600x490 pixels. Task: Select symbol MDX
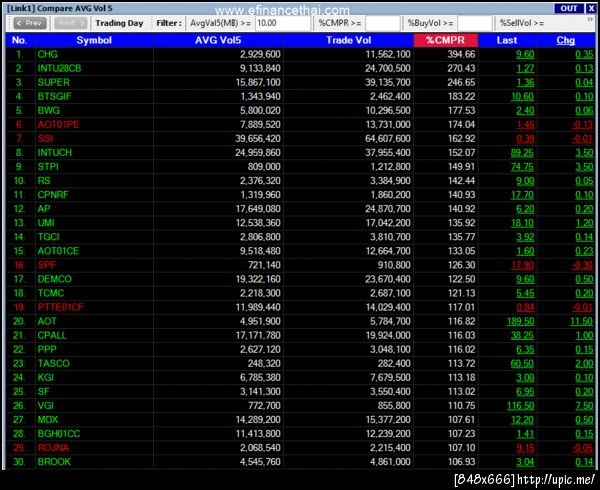tap(48, 420)
